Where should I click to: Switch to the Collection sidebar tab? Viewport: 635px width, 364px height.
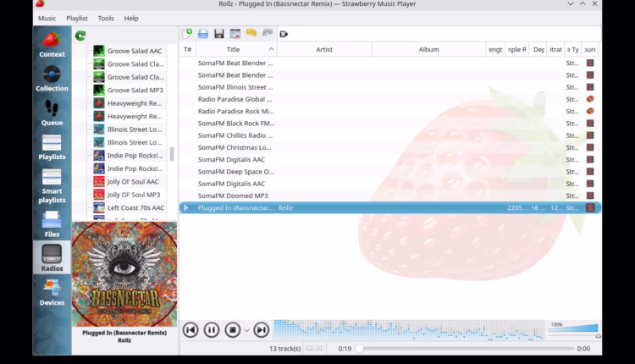tap(52, 79)
